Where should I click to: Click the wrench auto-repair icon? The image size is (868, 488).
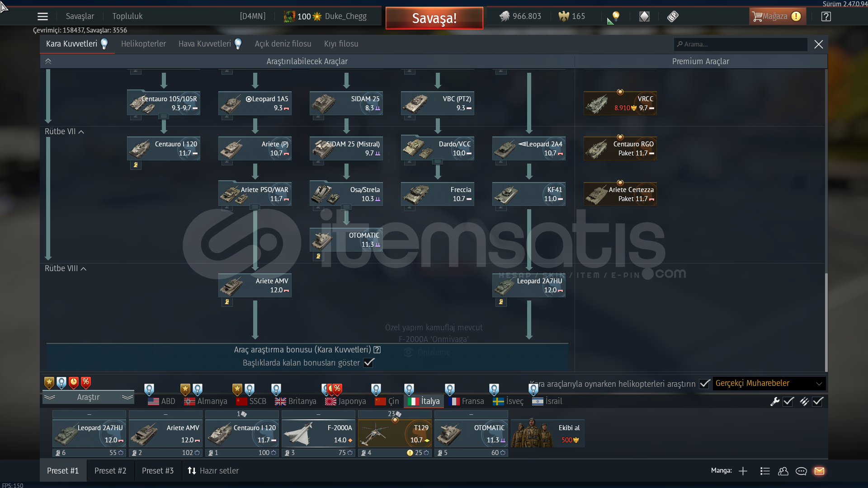click(775, 401)
